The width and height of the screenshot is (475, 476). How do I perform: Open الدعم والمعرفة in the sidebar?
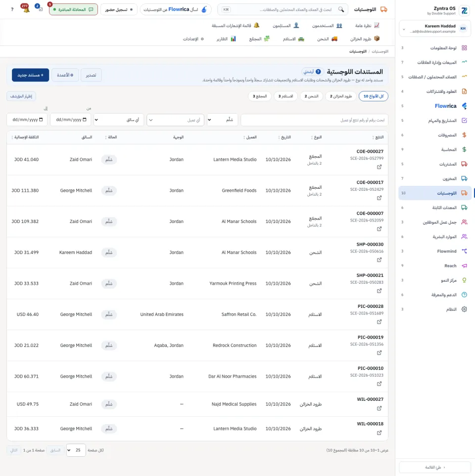[435, 295]
